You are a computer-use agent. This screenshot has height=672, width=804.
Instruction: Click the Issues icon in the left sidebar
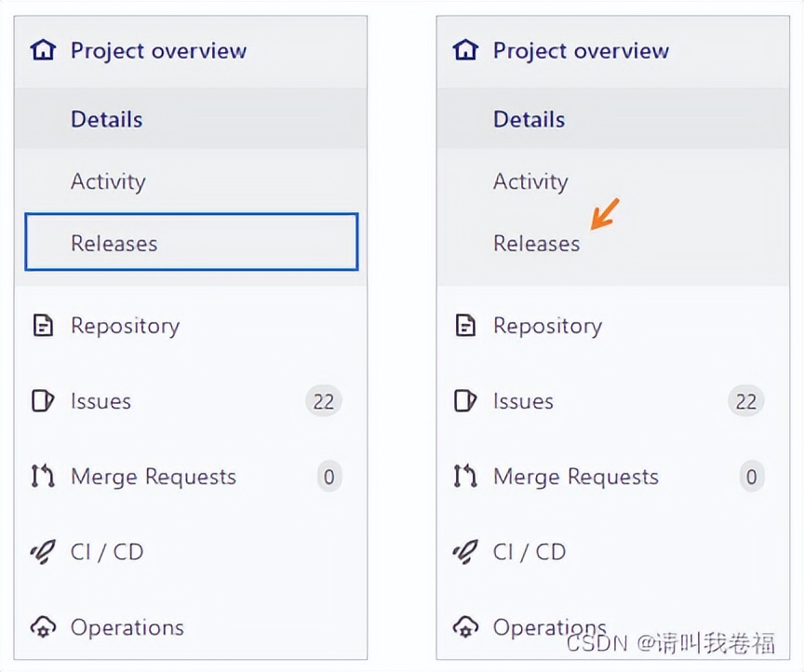coord(43,401)
